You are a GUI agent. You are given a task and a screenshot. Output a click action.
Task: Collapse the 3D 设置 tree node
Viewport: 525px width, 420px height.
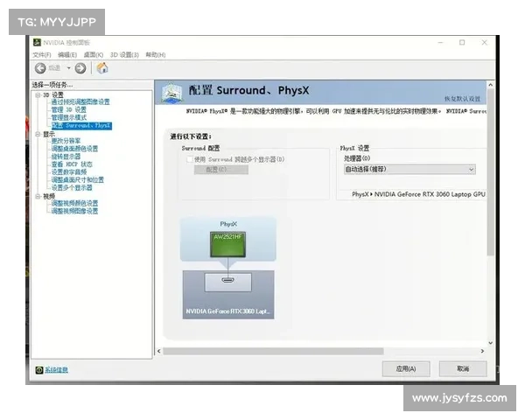(x=38, y=95)
